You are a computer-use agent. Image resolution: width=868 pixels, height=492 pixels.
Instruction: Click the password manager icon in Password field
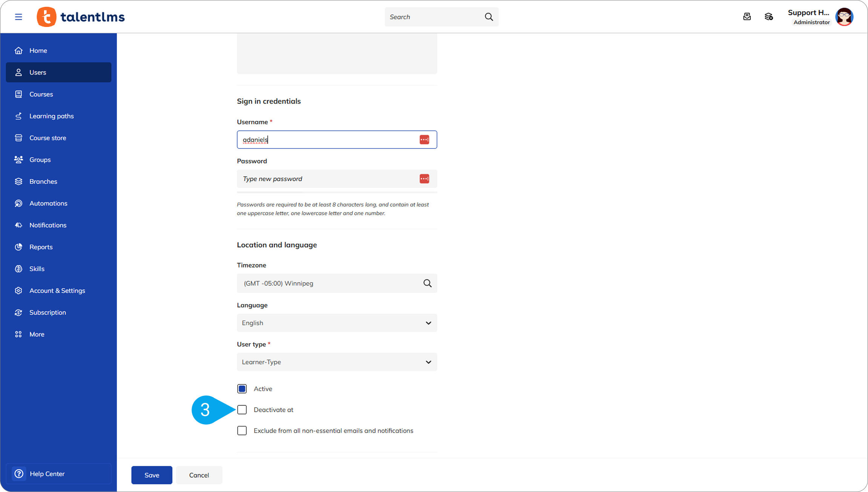pyautogui.click(x=424, y=179)
